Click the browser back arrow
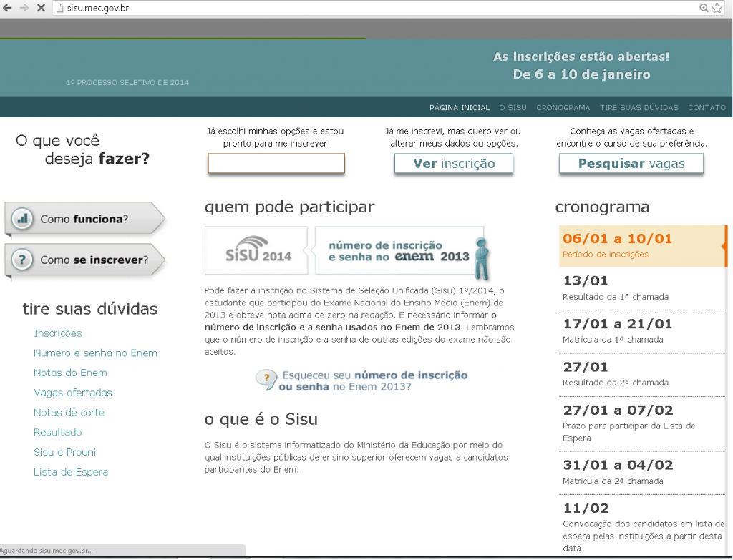The image size is (733, 560). pos(8,8)
